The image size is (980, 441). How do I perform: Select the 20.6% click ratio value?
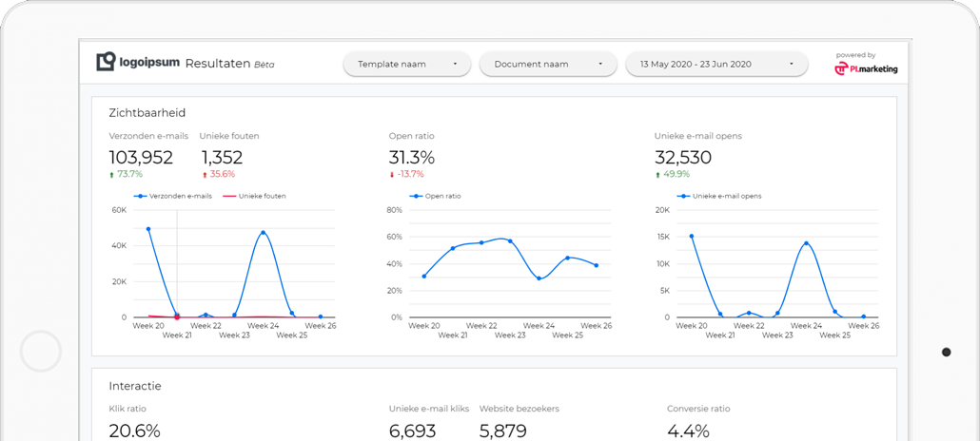pos(134,431)
